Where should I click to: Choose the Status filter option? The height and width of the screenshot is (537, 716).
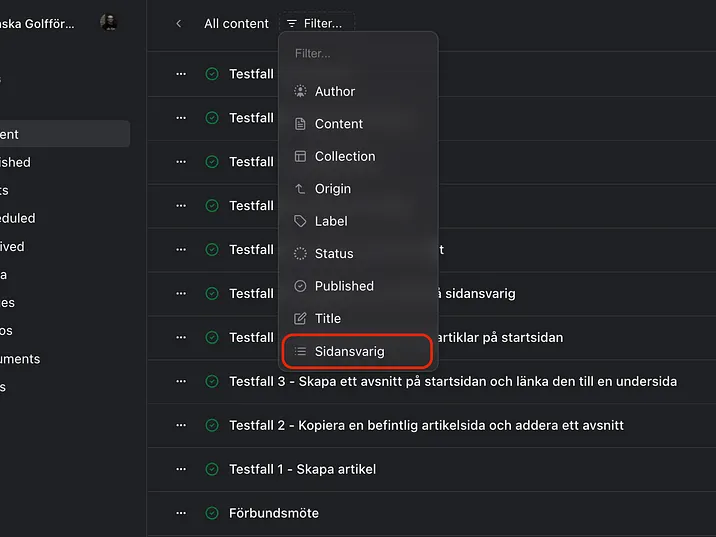(334, 254)
